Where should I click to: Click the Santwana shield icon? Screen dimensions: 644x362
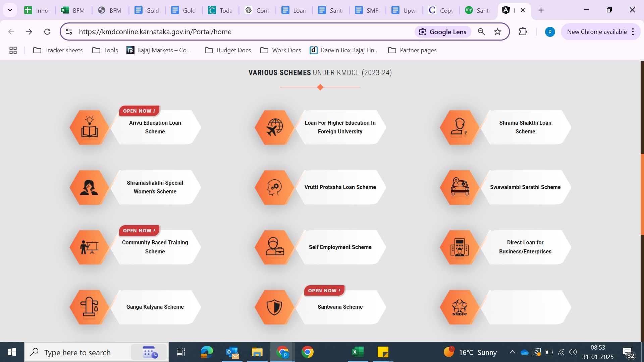pyautogui.click(x=274, y=307)
